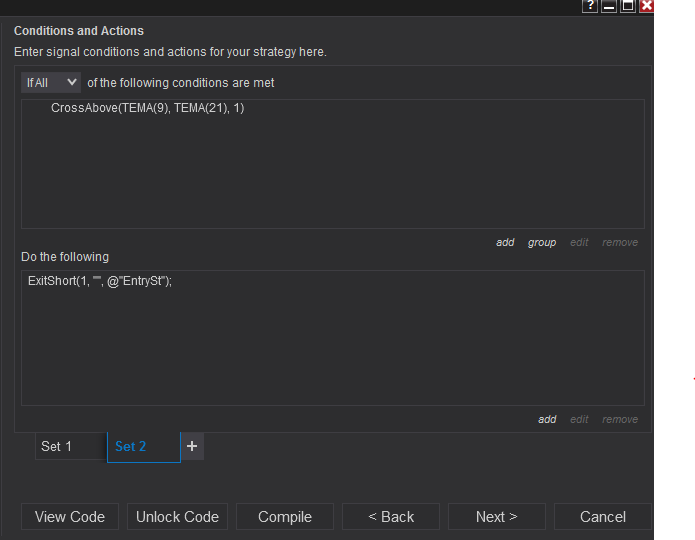Open the help question mark icon

click(x=590, y=6)
